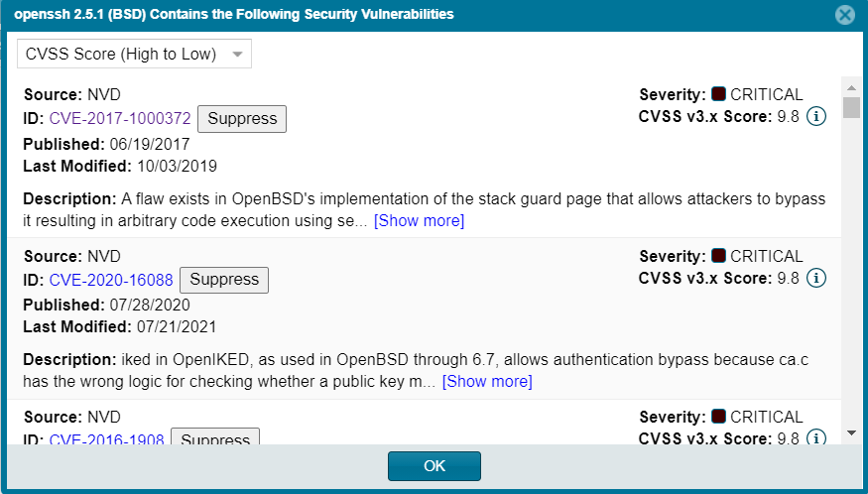The height and width of the screenshot is (494, 868).
Task: Click CRITICAL severity swatch of CVE-2017-1000372
Action: (718, 94)
